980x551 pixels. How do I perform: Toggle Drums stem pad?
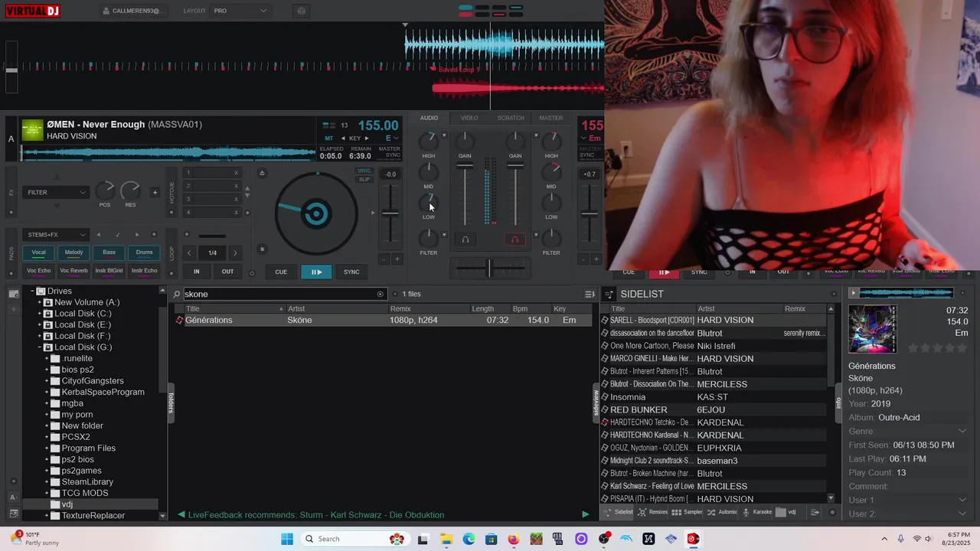(x=145, y=253)
